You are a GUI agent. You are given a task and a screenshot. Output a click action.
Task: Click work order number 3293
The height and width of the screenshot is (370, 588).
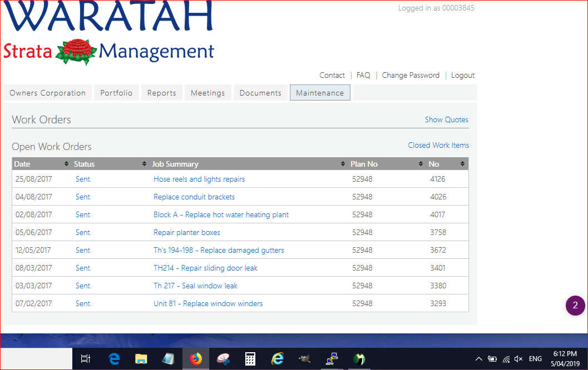click(438, 304)
